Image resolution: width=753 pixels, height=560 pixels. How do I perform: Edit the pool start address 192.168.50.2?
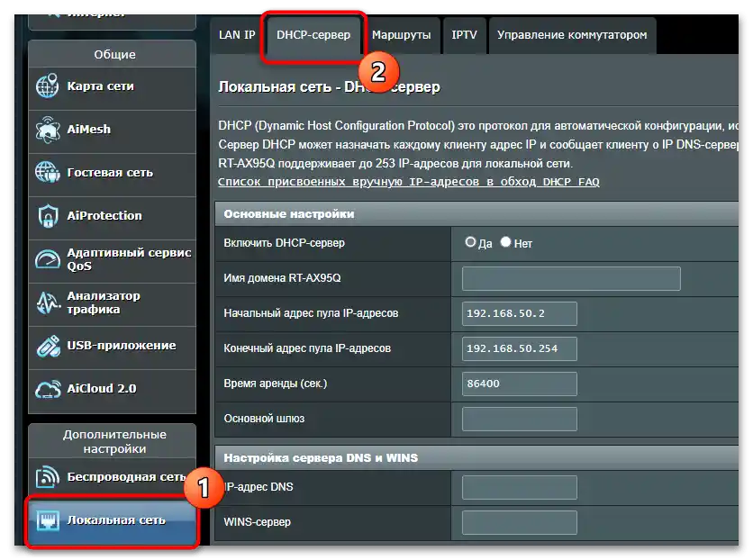[x=519, y=313]
